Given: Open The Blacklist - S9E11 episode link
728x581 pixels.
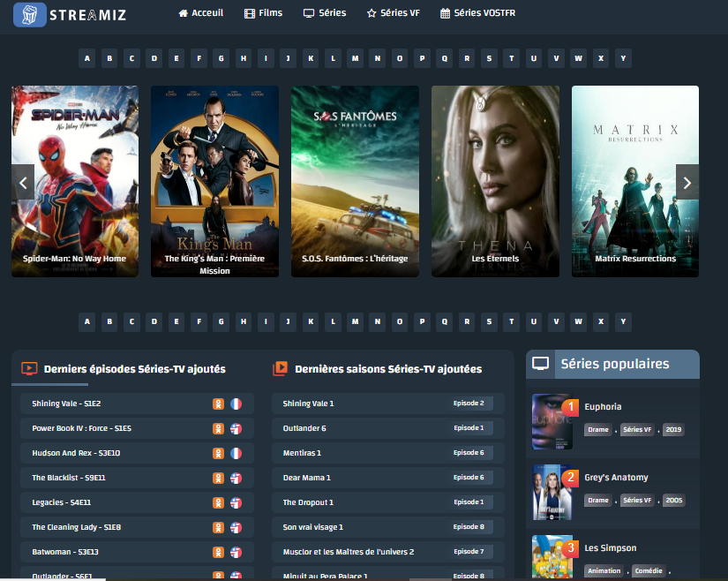Looking at the screenshot, I should pyautogui.click(x=69, y=478).
